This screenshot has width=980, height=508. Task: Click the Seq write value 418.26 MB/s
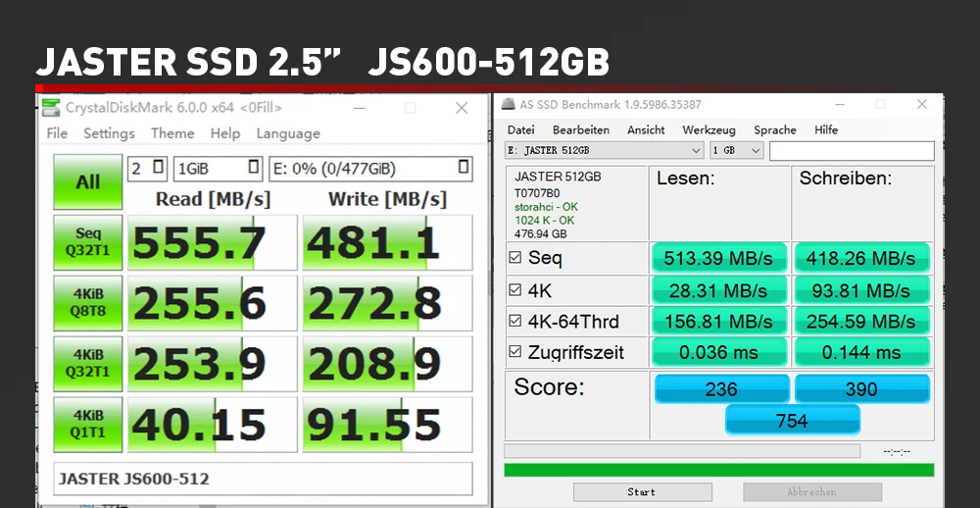point(861,258)
